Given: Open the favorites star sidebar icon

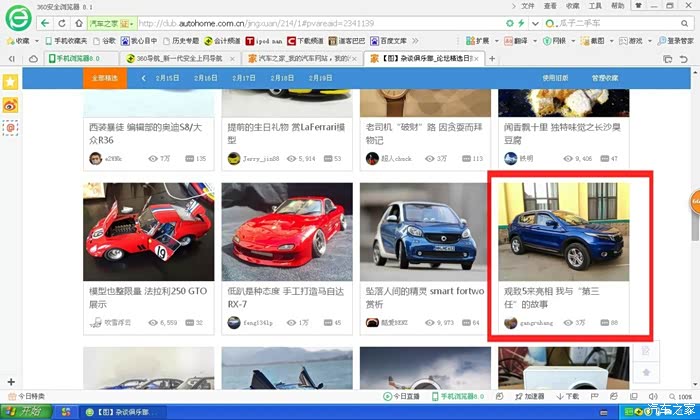Looking at the screenshot, I should click(10, 81).
